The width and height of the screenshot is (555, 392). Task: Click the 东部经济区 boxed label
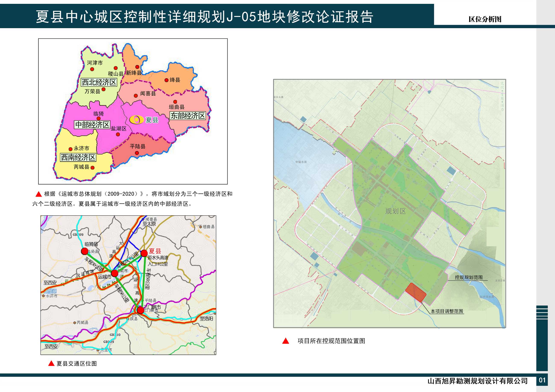click(188, 116)
